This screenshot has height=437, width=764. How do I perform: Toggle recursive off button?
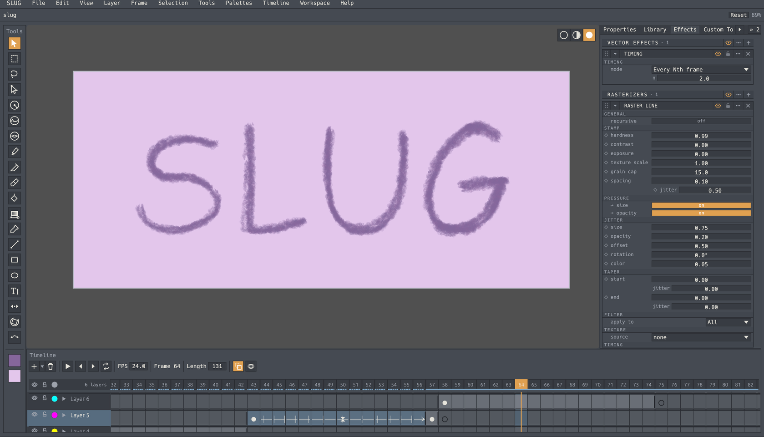point(701,121)
